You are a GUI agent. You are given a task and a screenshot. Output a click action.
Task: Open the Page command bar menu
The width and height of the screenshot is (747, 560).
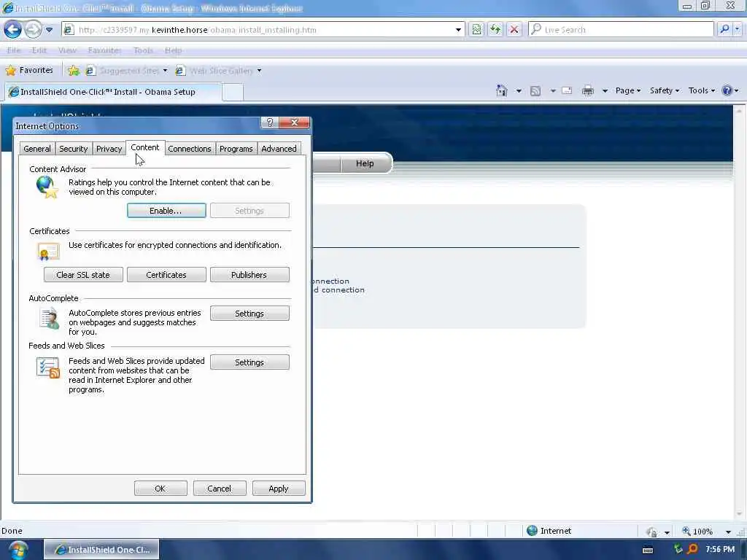tap(628, 90)
